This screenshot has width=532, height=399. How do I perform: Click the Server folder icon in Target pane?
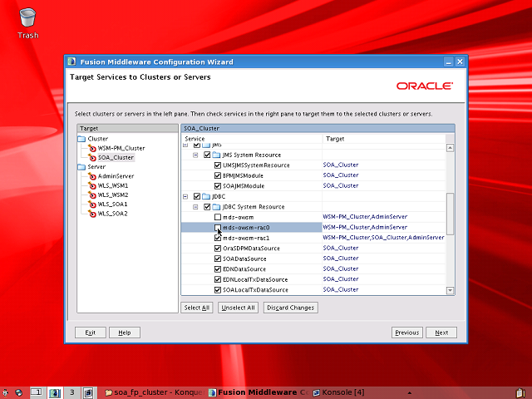pyautogui.click(x=81, y=167)
